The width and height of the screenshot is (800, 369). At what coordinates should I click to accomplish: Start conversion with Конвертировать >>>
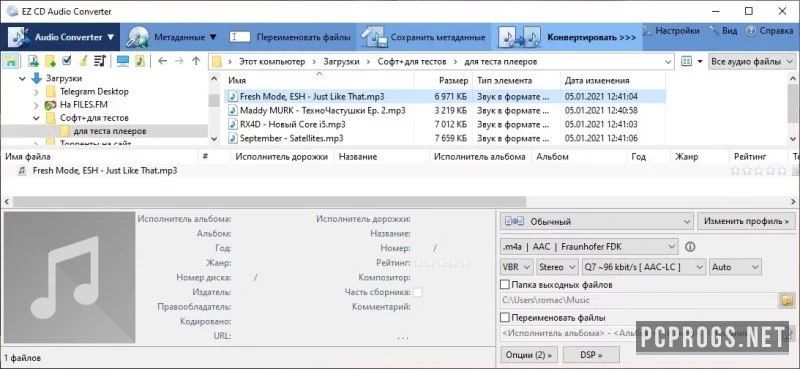coord(566,37)
